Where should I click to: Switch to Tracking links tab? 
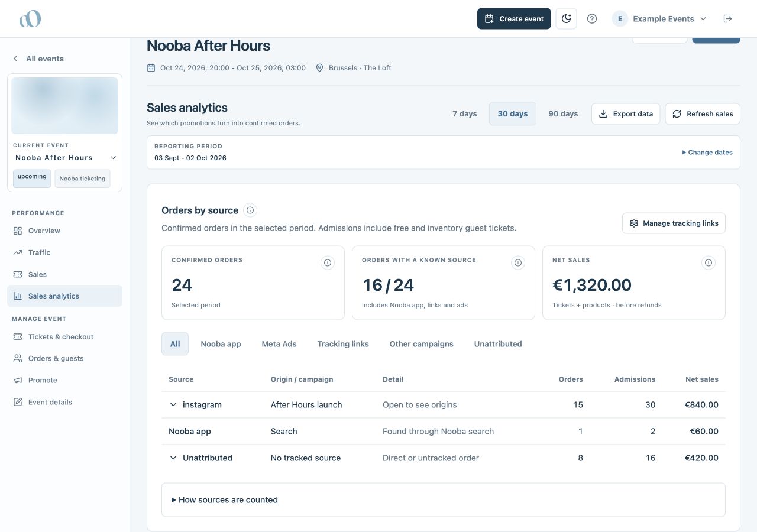(x=343, y=344)
